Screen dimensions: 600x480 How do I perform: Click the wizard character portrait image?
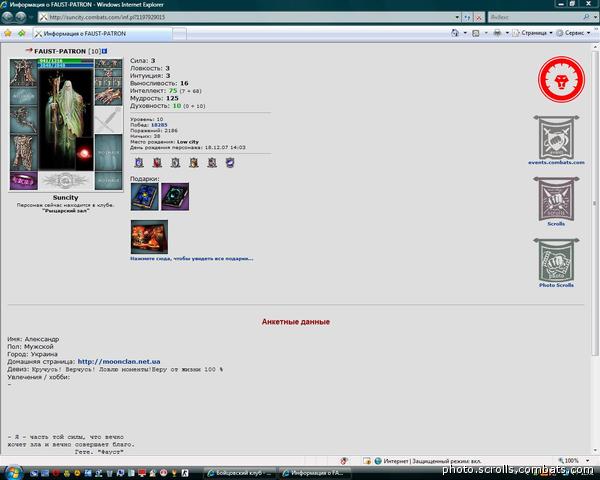pos(65,119)
